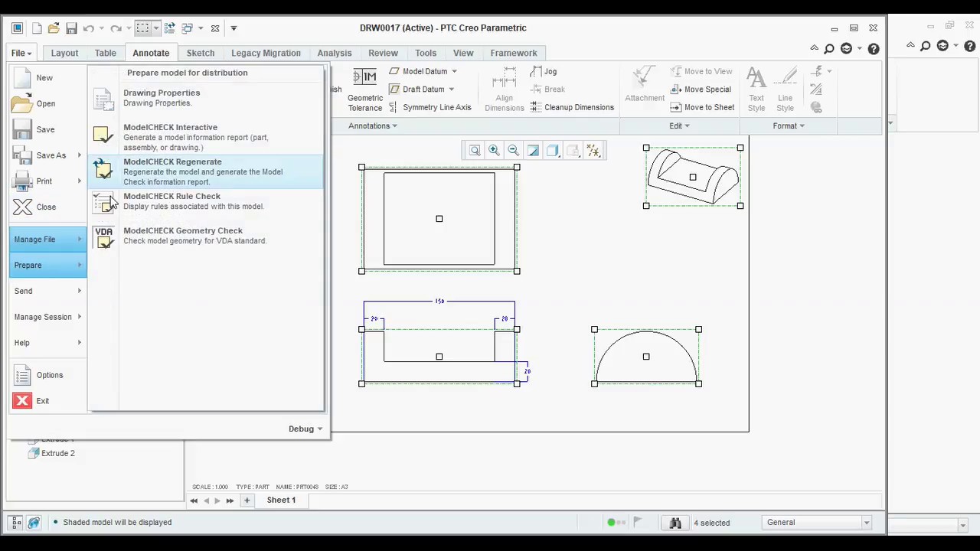Image resolution: width=980 pixels, height=551 pixels.
Task: Choose Open in the File menu
Action: [47, 103]
